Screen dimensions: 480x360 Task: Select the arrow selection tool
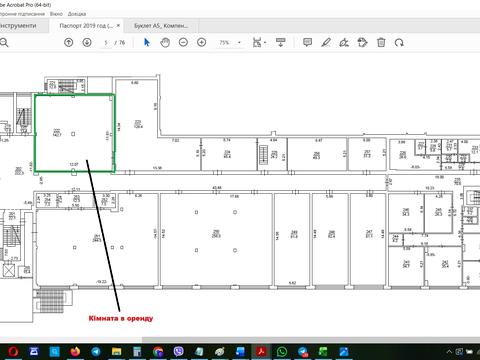(147, 42)
